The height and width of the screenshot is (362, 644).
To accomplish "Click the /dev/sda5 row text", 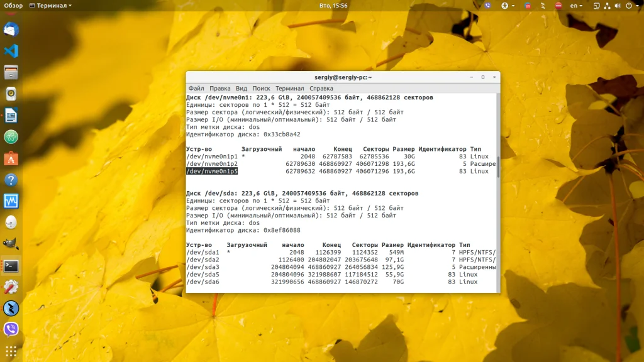I will [x=203, y=275].
